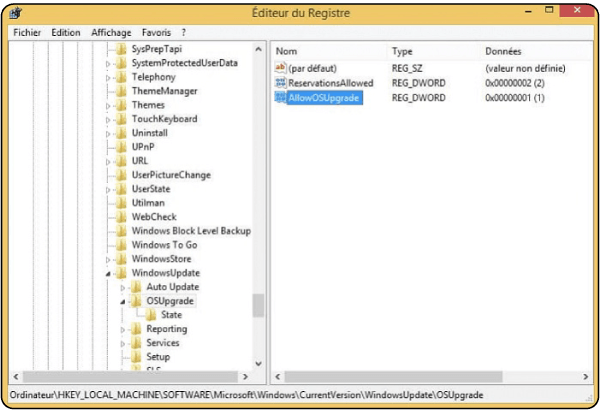Click the folder icon next to Services

pyautogui.click(x=136, y=343)
